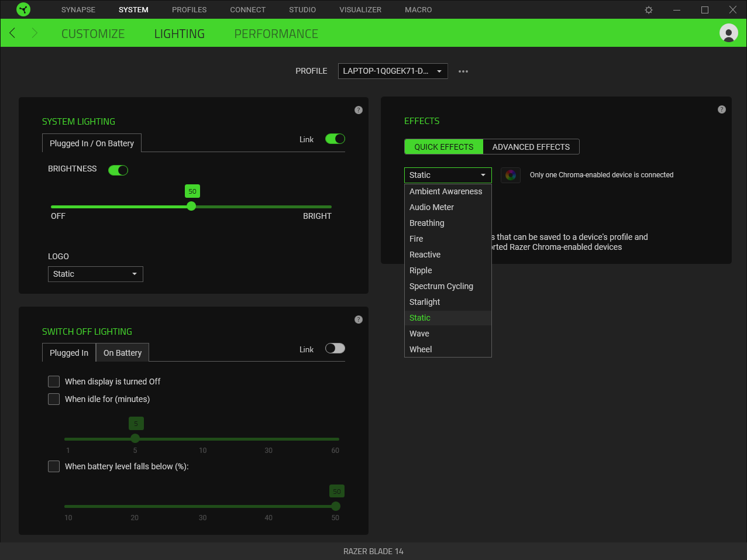Select Plugged In / On Battery tab

point(92,143)
